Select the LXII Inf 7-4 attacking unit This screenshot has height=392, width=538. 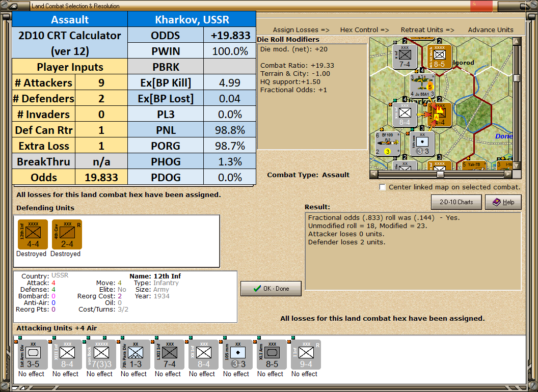(169, 355)
